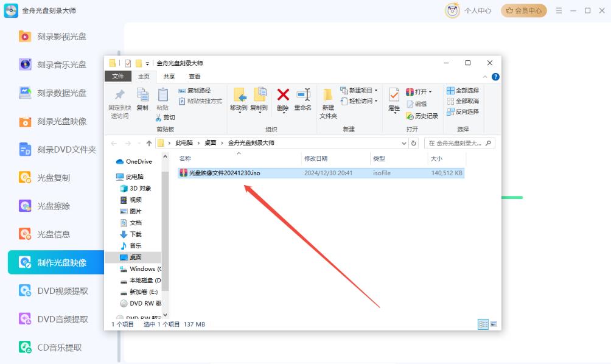The width and height of the screenshot is (611, 364).
Task: Open 刻录数据光盘 sidebar item
Action: [x=52, y=93]
